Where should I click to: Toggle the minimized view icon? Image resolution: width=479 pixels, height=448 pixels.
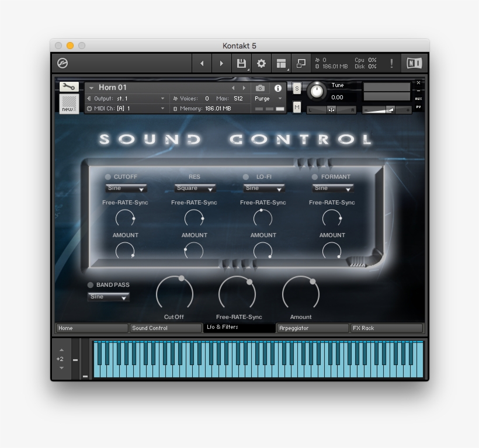coord(301,63)
